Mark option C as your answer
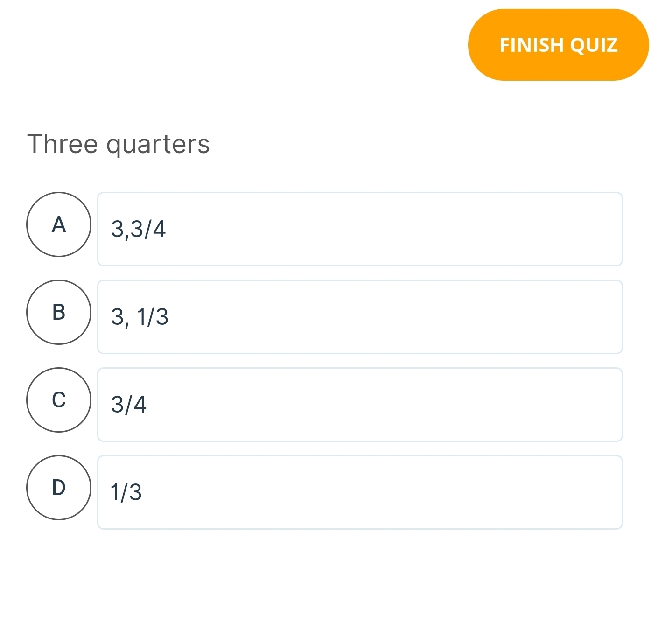 (59, 400)
